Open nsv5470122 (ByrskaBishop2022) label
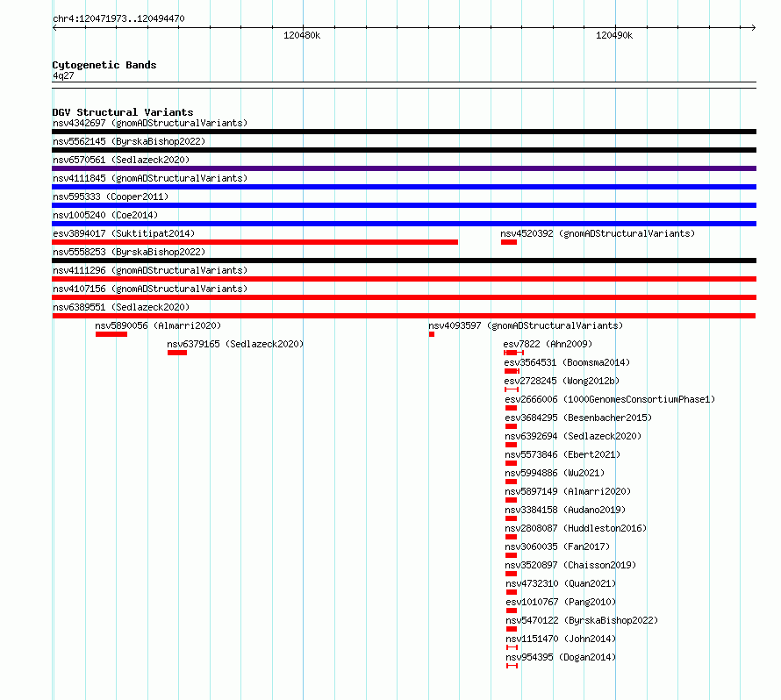The image size is (781, 700). point(582,620)
